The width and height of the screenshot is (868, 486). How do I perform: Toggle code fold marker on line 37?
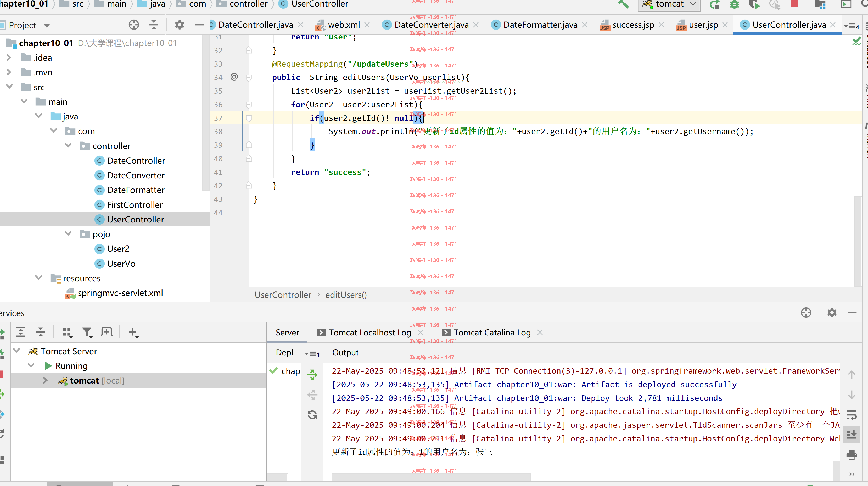tap(249, 118)
